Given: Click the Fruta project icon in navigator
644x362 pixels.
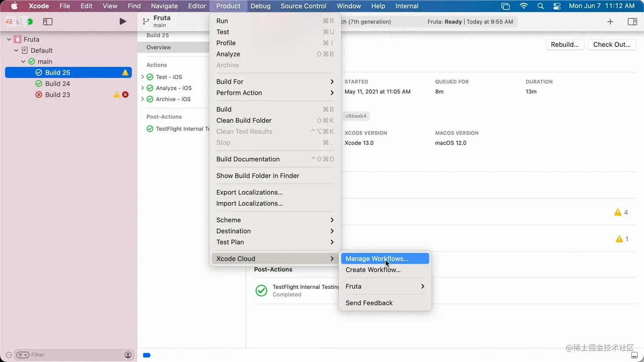Looking at the screenshot, I should (x=17, y=39).
